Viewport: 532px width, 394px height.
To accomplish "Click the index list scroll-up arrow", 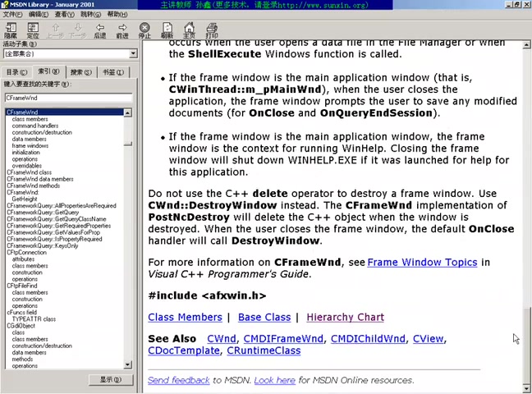I will 127,112.
